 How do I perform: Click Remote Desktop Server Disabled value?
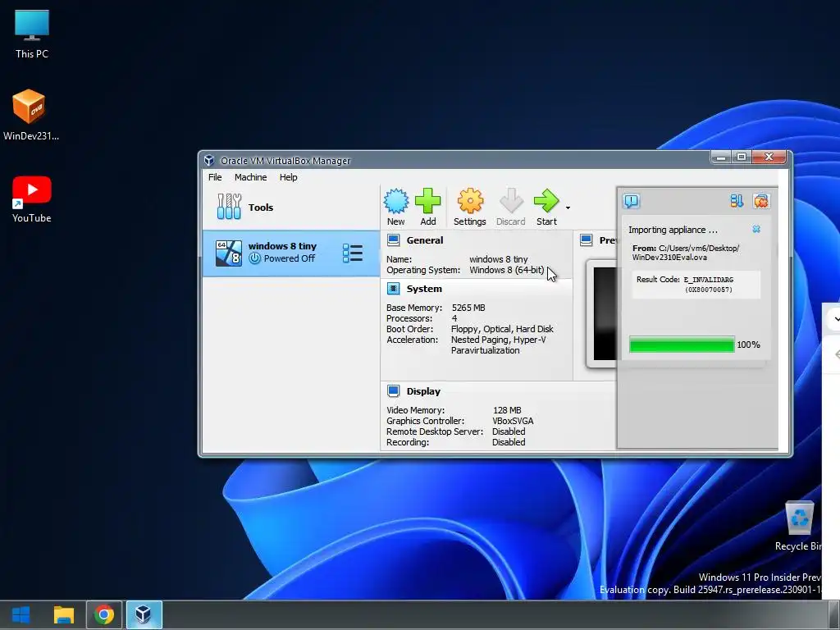[x=509, y=431]
